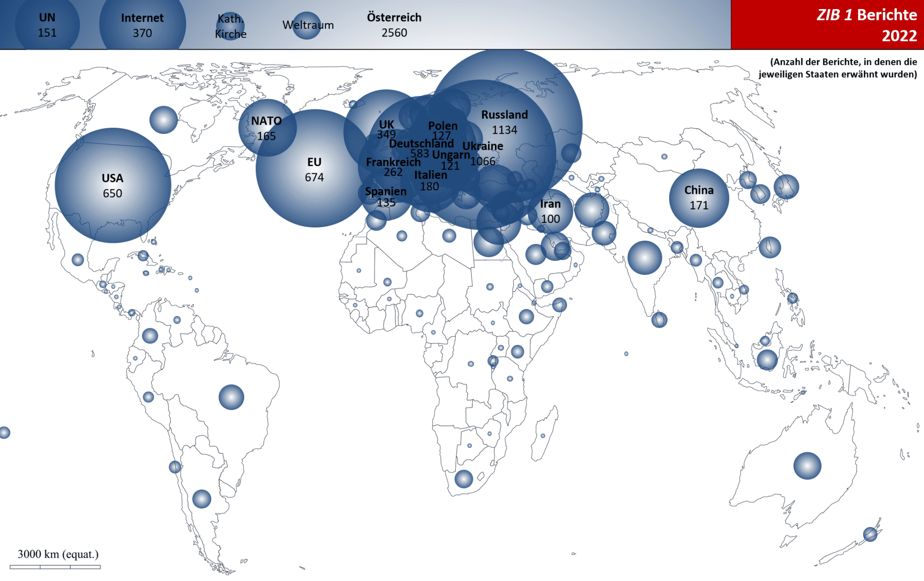Select the bubble over New Zealand
The image size is (924, 581).
click(x=870, y=535)
